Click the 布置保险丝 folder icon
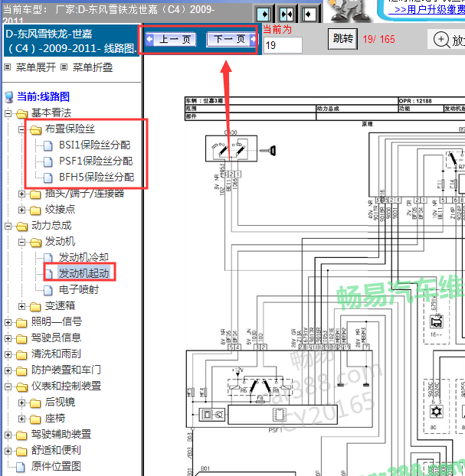The width and height of the screenshot is (465, 476). (35, 130)
